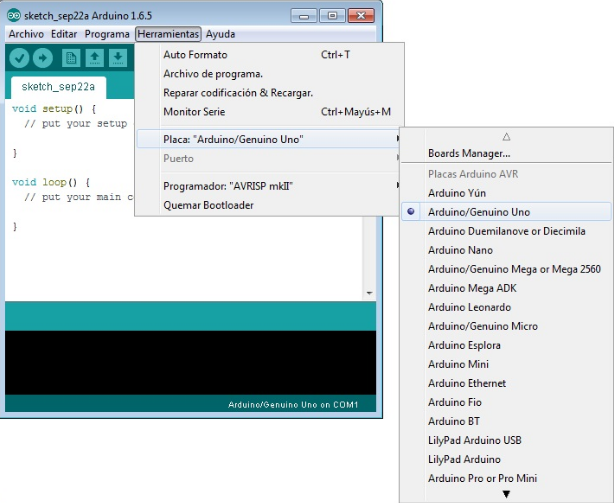The height and width of the screenshot is (503, 614).
Task: Select Arduino Ethernet board
Action: [x=506, y=383]
